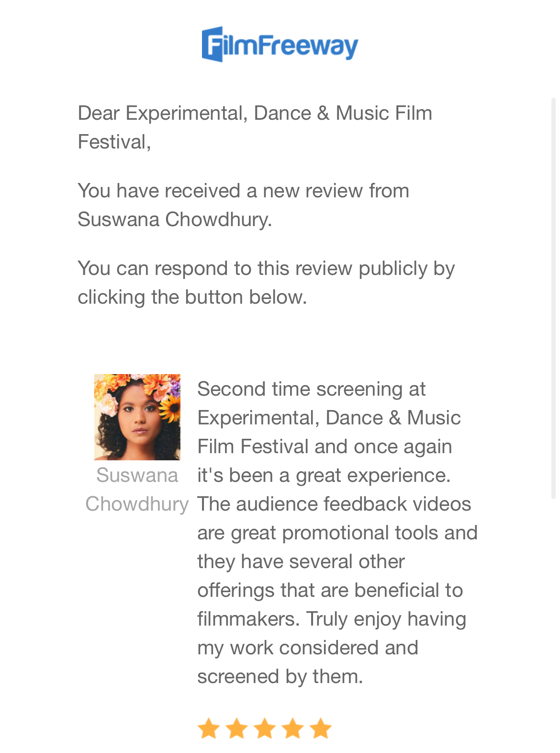The image size is (560, 753).
Task: Click 'Suswana Chowdhury.' in the notification sentence
Action: (175, 219)
